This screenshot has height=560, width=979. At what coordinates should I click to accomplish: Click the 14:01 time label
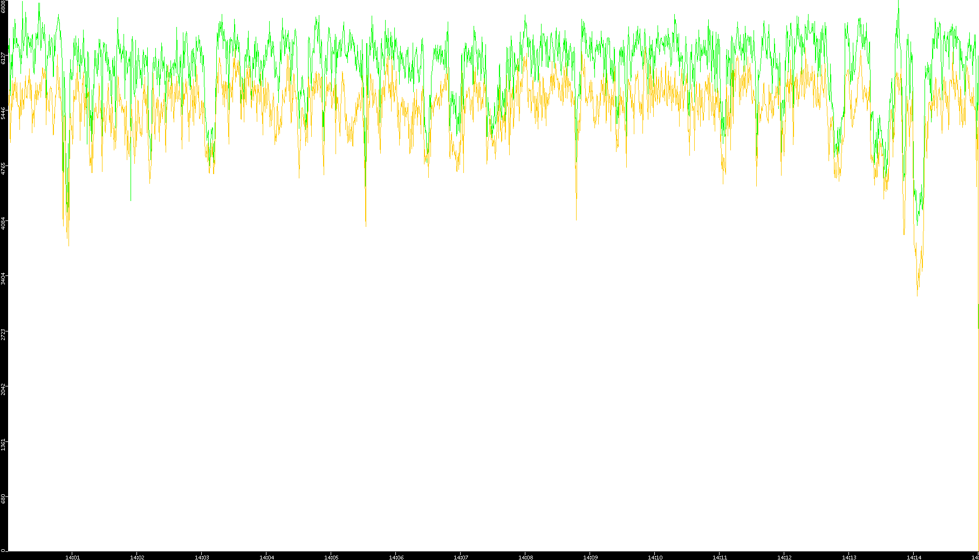(x=72, y=557)
